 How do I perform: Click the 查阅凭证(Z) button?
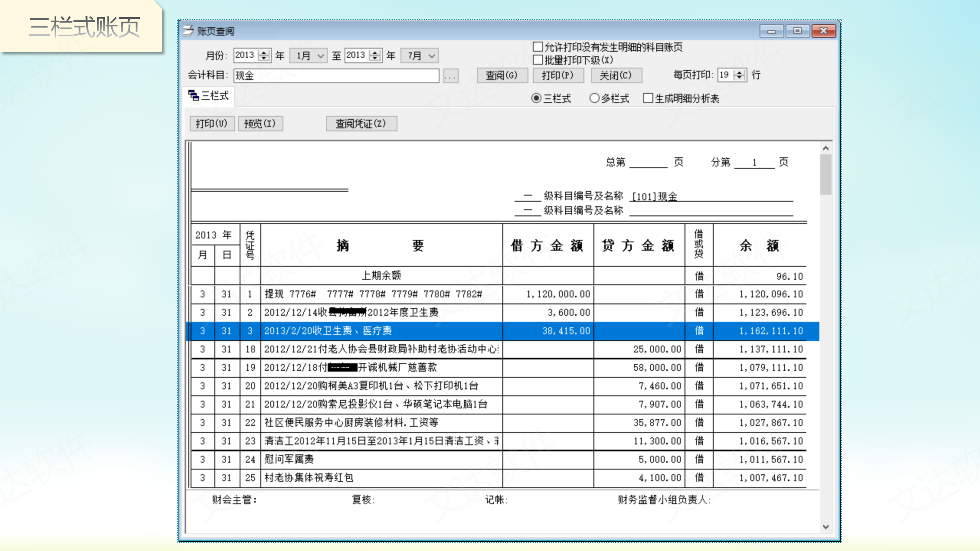(x=361, y=124)
